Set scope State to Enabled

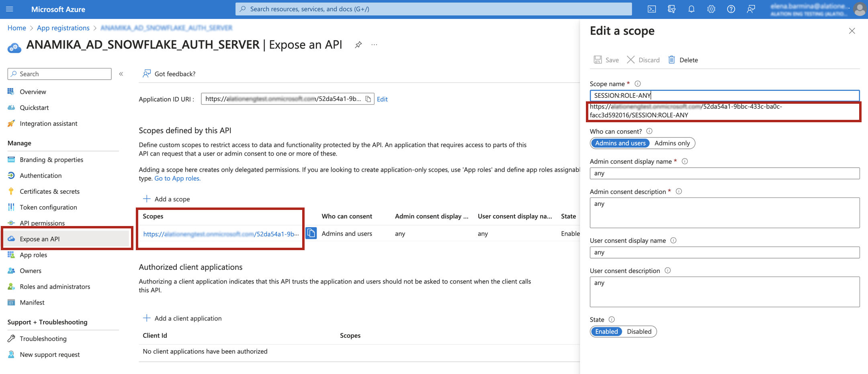point(606,331)
